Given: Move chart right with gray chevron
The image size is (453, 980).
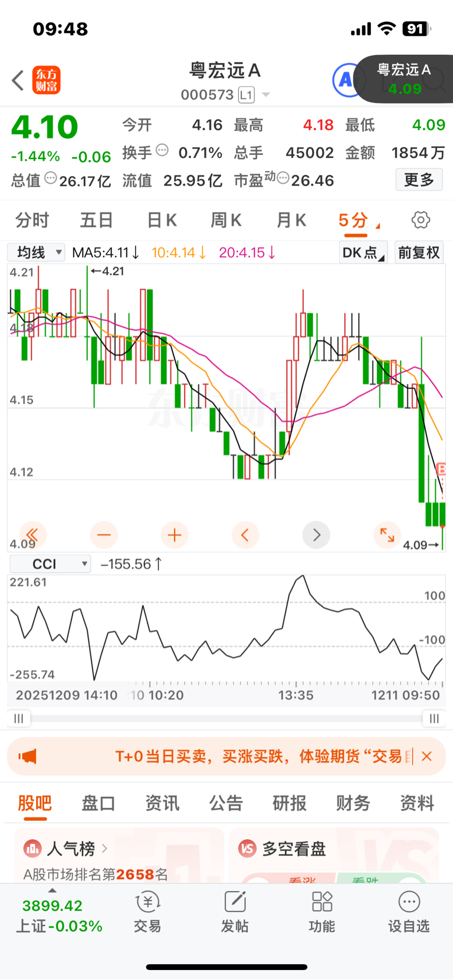Looking at the screenshot, I should (316, 535).
